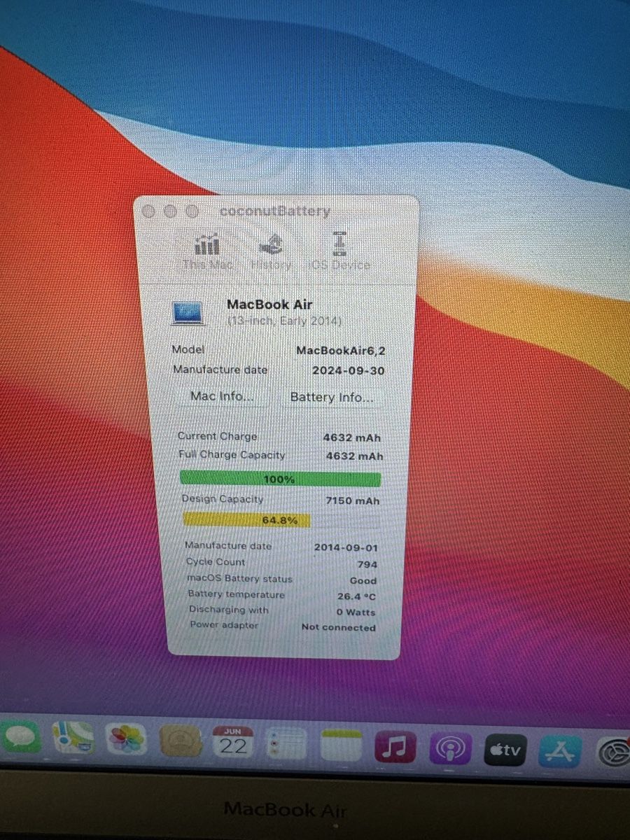Zoom the coconutBattery window
The image size is (630, 840).
tap(192, 211)
